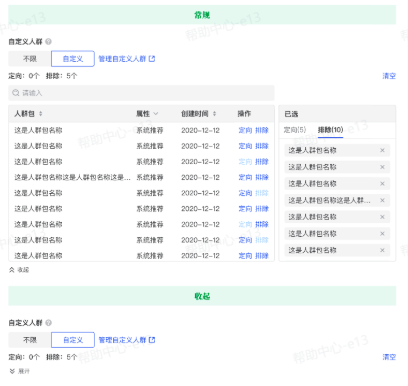
Task: Switch to the 排除(10) tab in 已选
Action: (x=330, y=130)
